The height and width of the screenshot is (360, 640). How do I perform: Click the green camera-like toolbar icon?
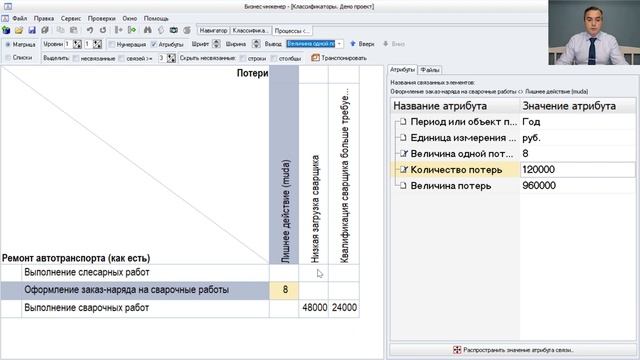click(x=174, y=30)
